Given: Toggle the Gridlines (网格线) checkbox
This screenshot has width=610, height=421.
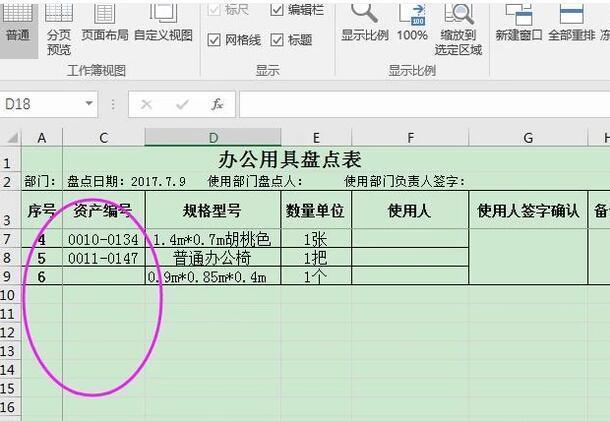Looking at the screenshot, I should [214, 40].
